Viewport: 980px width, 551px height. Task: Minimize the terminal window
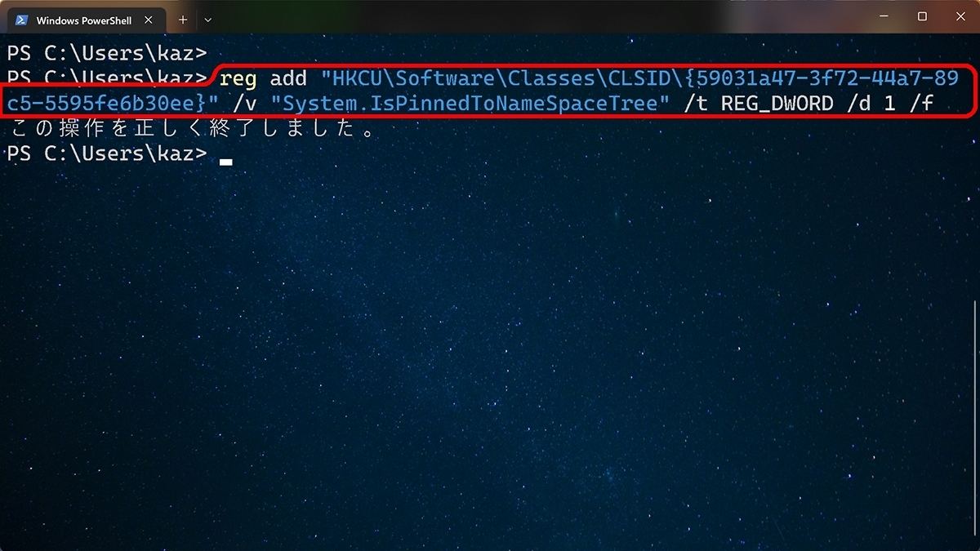tap(884, 16)
